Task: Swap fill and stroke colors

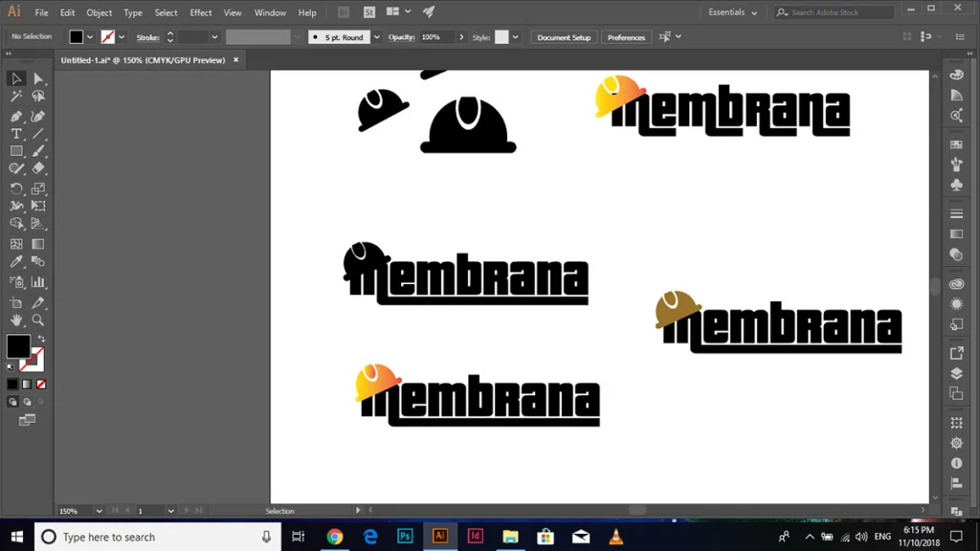Action: (x=41, y=339)
